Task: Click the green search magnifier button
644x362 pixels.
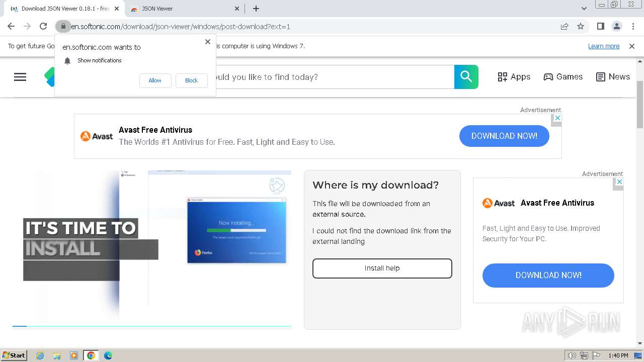Action: pos(466,77)
